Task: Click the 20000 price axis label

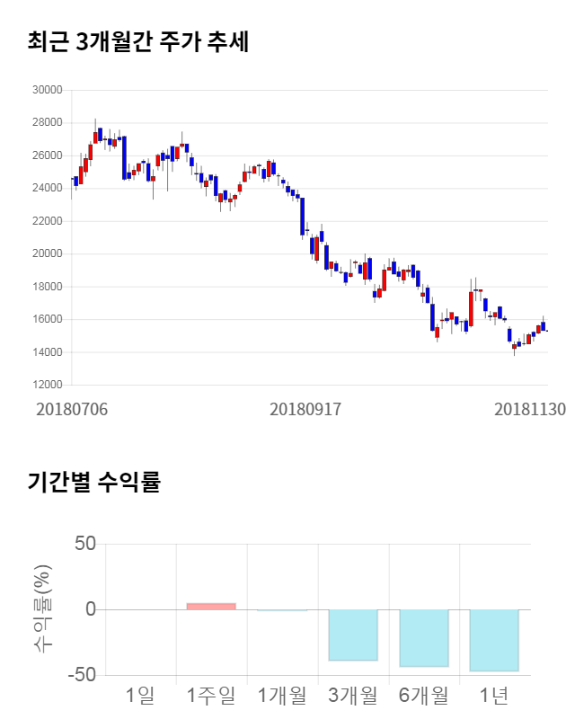Action: click(46, 253)
